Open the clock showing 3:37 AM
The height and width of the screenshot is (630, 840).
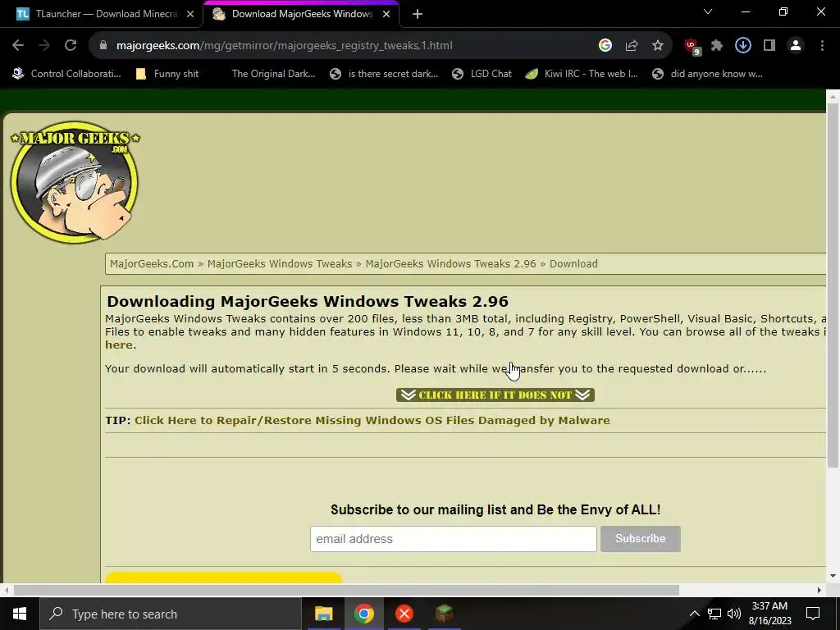point(769,614)
